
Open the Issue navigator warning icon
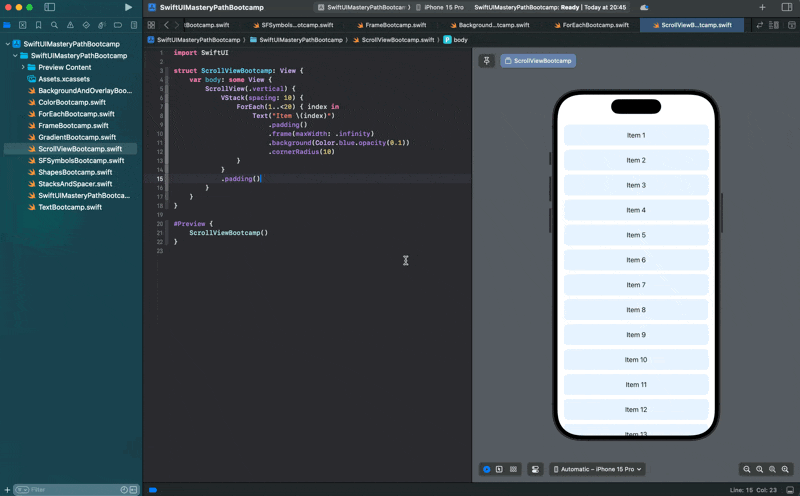coord(70,25)
